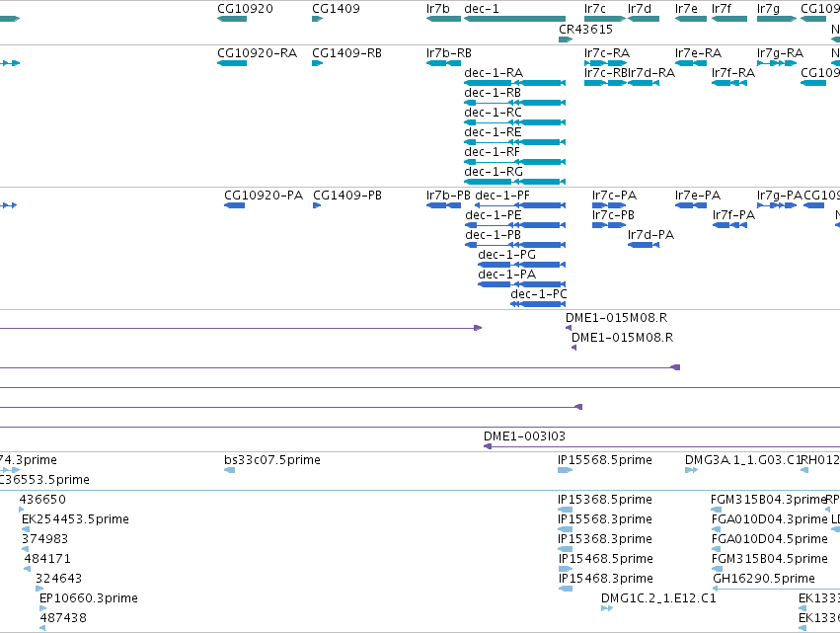Click the DMG3A.1_1.G03.C1 feature

[x=691, y=470]
